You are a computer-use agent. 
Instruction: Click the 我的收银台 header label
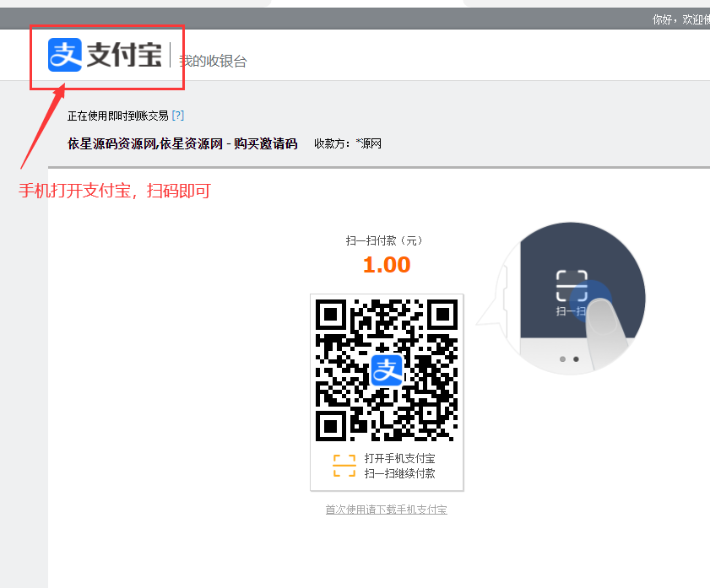(213, 61)
